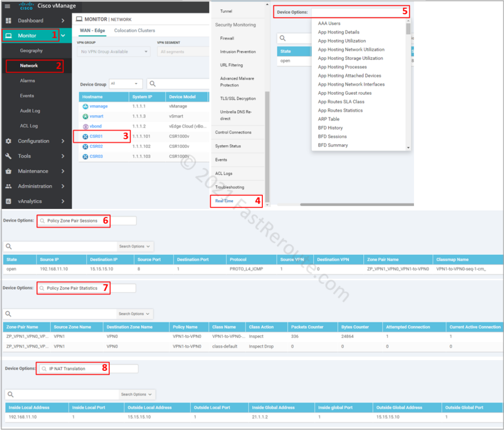
Task: Open the hamburger menu next to Cisco vManage
Action: point(6,6)
